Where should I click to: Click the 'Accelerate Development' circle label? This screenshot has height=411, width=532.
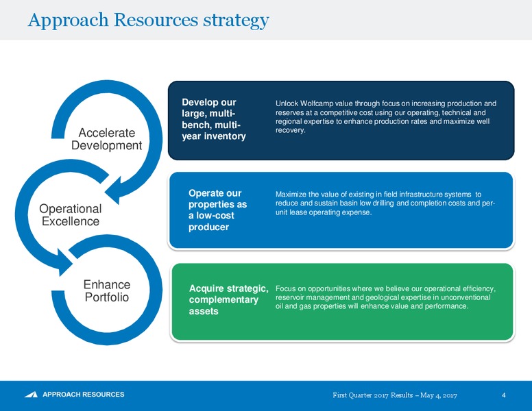pos(106,139)
